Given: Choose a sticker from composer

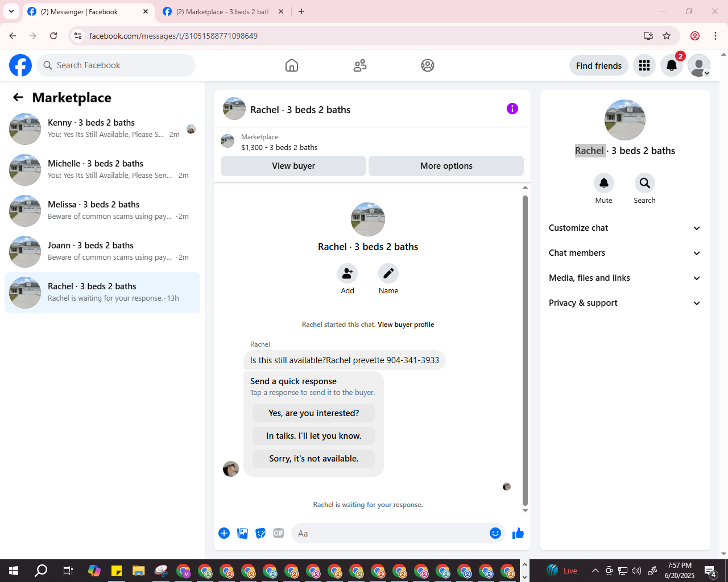Looking at the screenshot, I should tap(260, 533).
